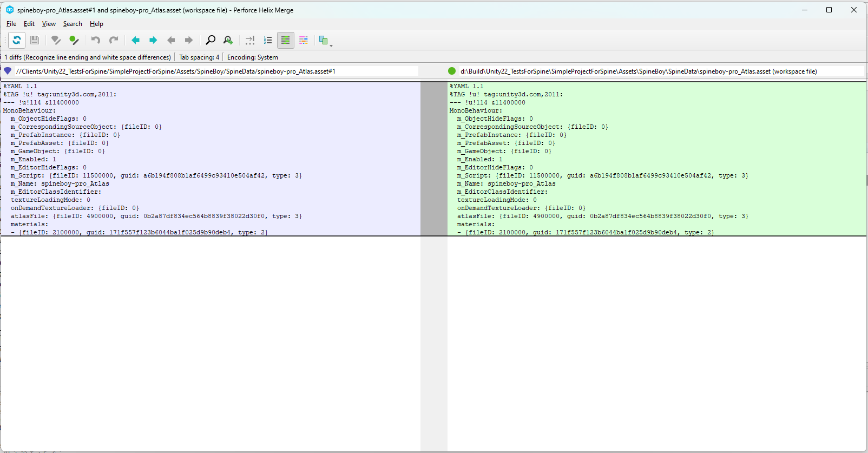Redo the last change

[x=114, y=40]
